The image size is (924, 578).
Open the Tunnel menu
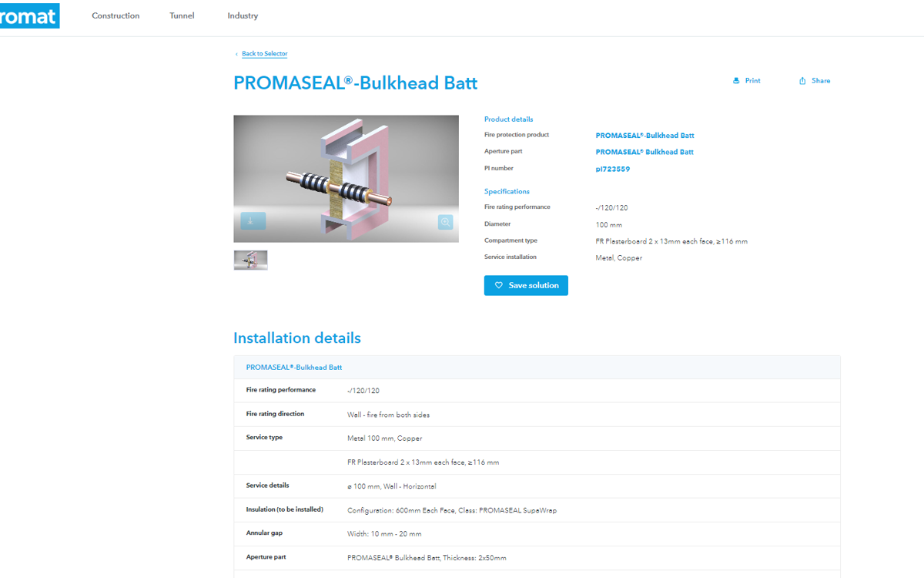182,15
